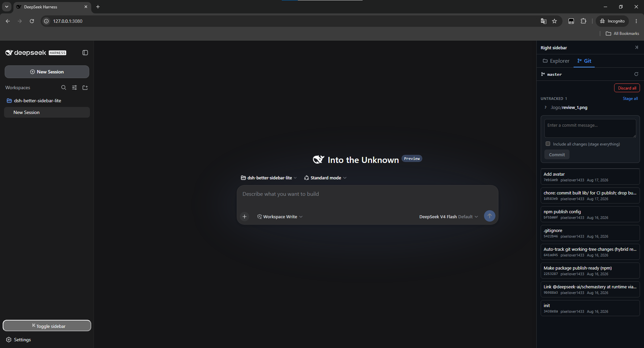Screen dimensions: 644x348
Task: Select untracked file .logo/review_1.png
Action: 590,108
